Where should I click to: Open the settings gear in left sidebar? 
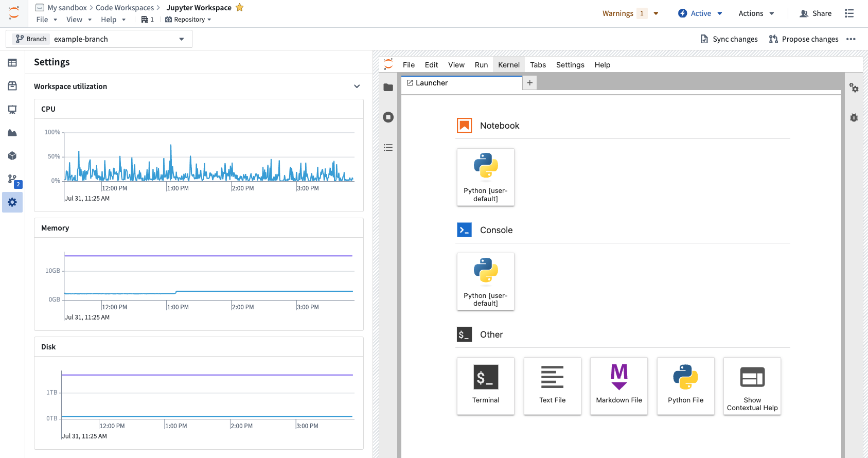[x=12, y=202]
